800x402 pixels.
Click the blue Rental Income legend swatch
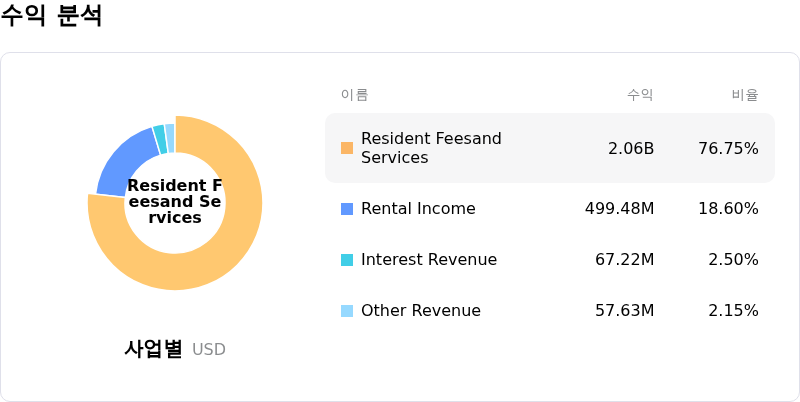[347, 209]
